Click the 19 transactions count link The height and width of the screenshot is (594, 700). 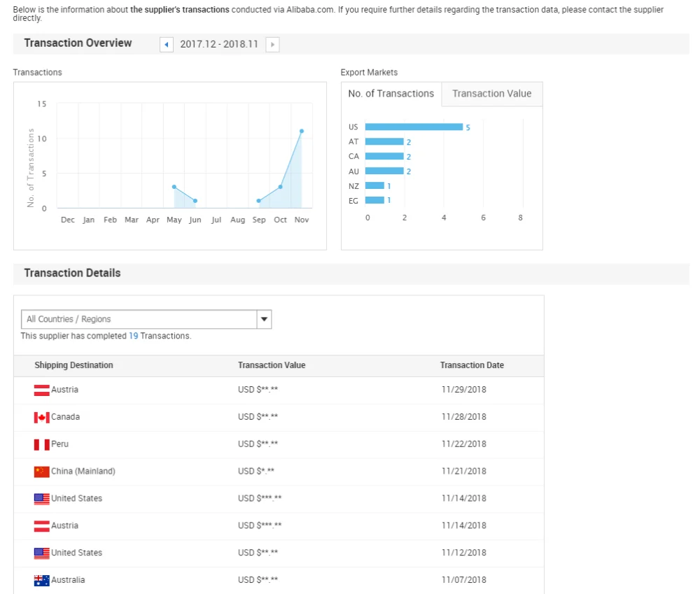click(133, 336)
